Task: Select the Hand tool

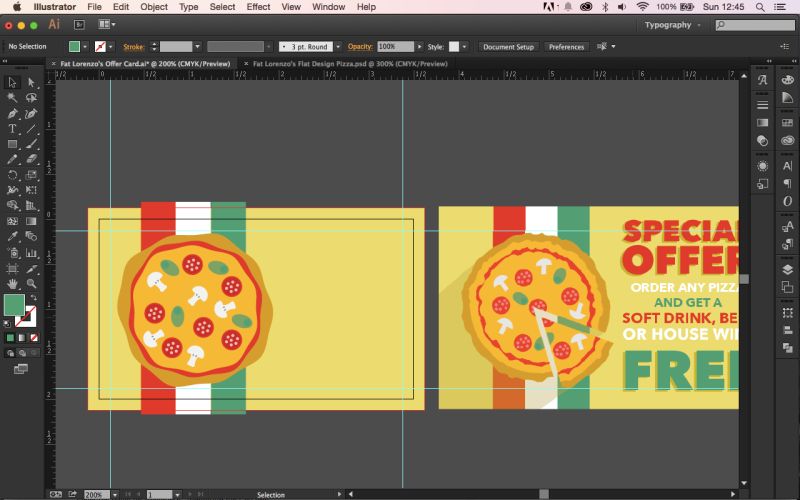Action: coord(12,283)
